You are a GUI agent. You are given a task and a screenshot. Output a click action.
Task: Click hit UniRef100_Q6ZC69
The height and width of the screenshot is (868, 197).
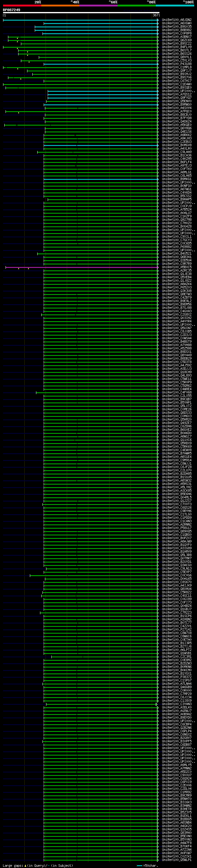tap(177, 40)
